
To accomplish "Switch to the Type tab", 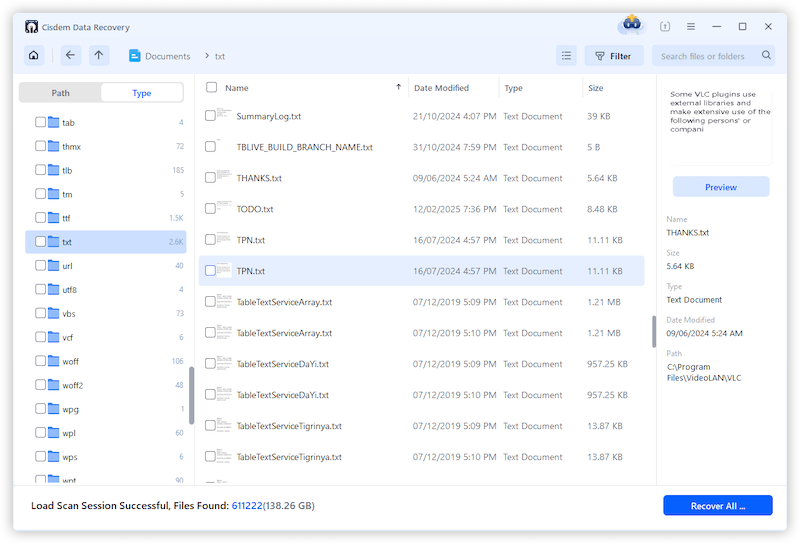I will (x=142, y=93).
